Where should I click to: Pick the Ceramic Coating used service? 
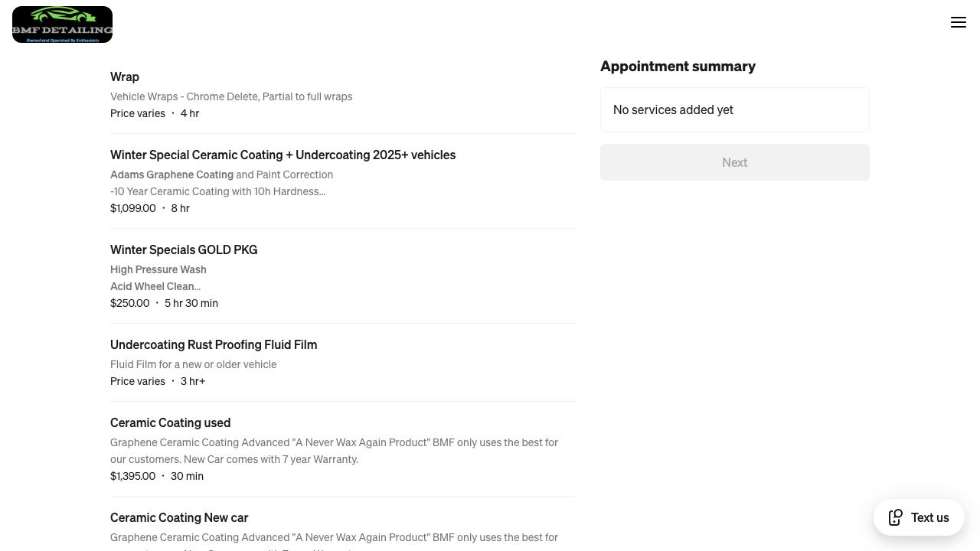(170, 422)
